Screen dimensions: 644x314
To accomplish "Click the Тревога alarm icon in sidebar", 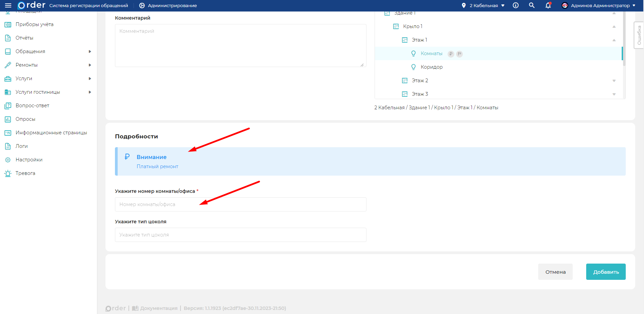I will [x=8, y=173].
